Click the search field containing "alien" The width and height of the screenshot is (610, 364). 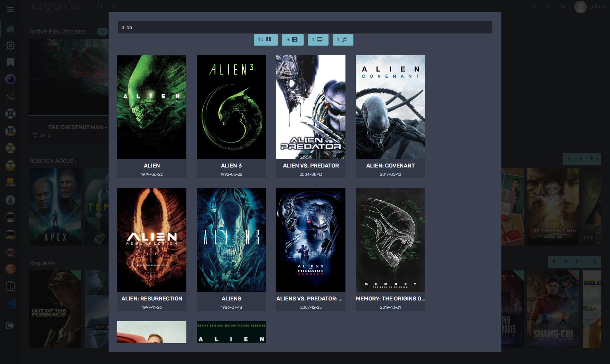pyautogui.click(x=304, y=27)
